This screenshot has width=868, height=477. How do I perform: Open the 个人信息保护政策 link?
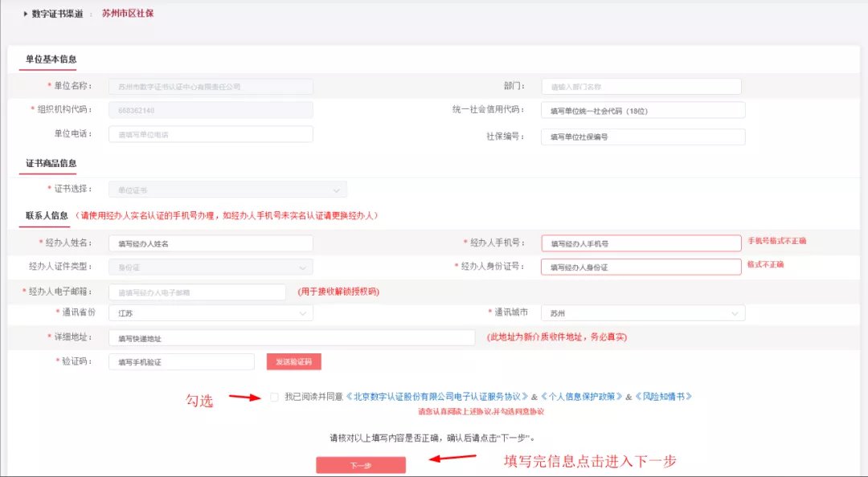[581, 397]
